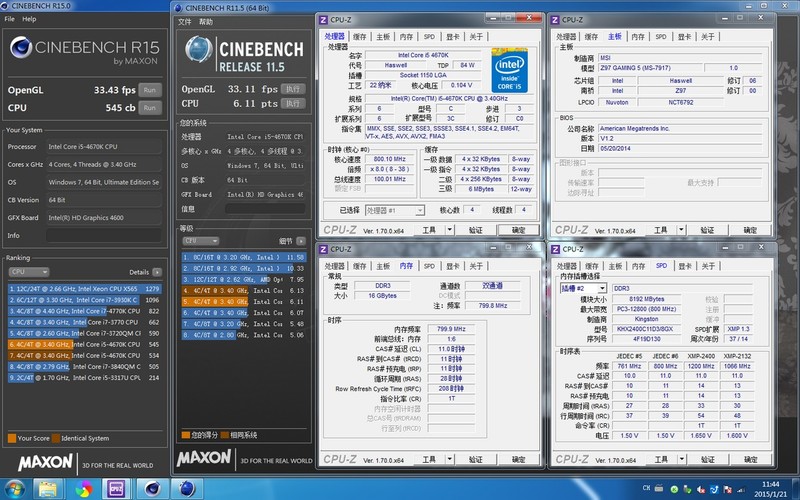Expand the Details arrow in Ranking panel
The width and height of the screenshot is (800, 500).
pyautogui.click(x=157, y=272)
